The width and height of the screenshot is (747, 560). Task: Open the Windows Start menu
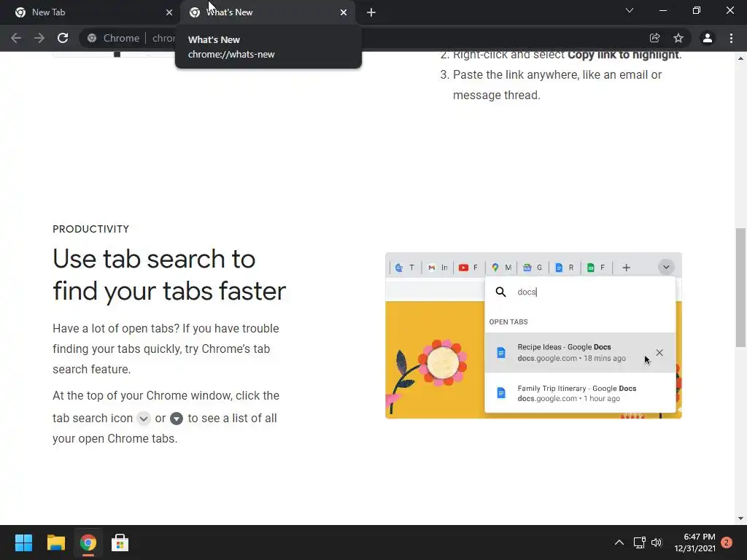click(23, 542)
